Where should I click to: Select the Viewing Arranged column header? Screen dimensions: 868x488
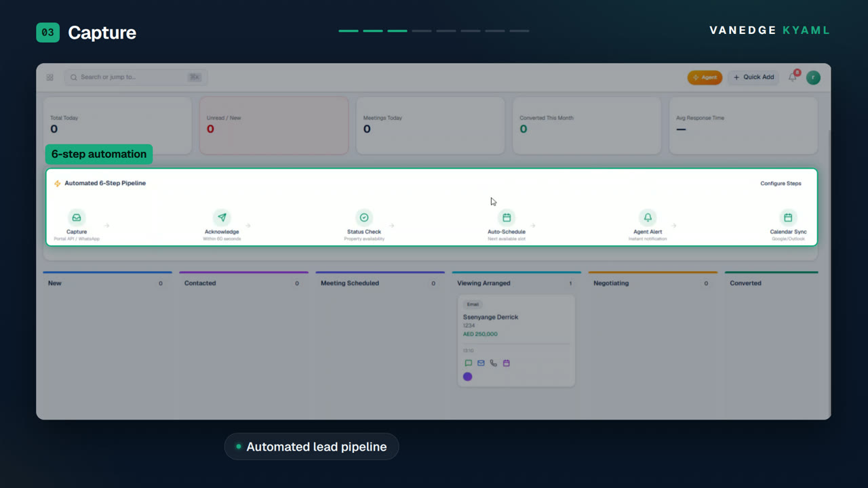pos(517,283)
